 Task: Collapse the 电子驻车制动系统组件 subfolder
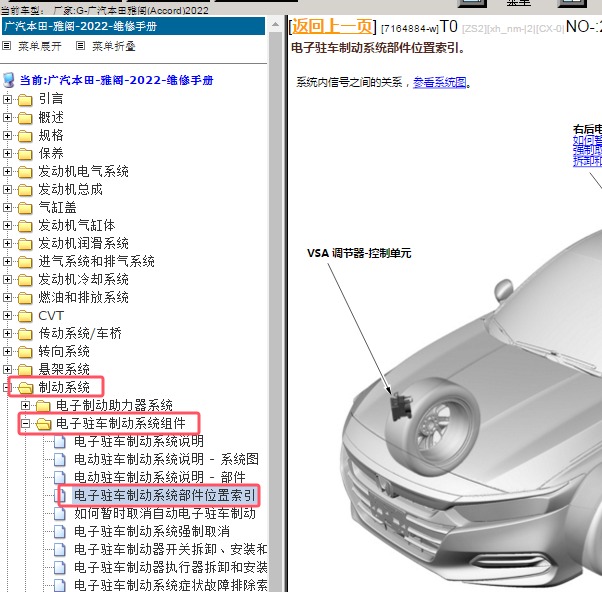25,423
